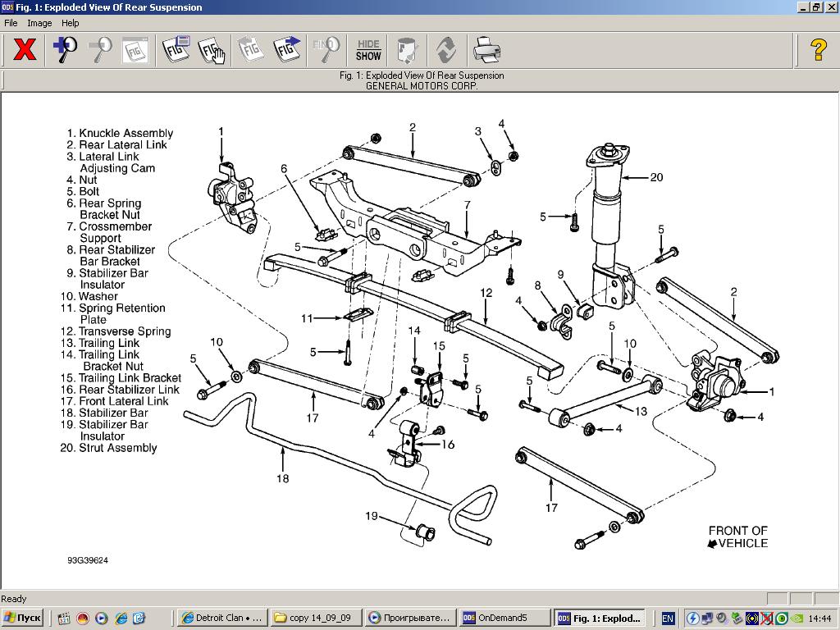Click the EN language indicator in tray
The width and height of the screenshot is (840, 630).
pos(668,618)
